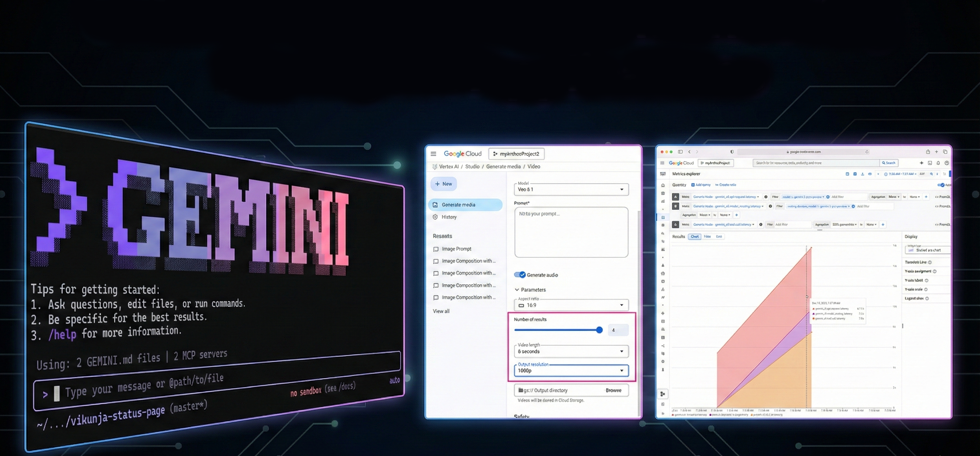980x456 pixels.
Task: Click the View all link under Results
Action: pos(441,311)
